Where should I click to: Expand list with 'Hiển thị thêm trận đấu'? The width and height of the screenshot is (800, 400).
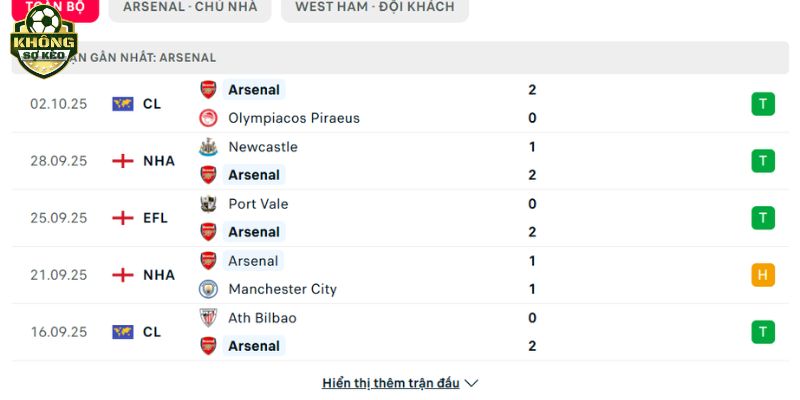click(390, 383)
